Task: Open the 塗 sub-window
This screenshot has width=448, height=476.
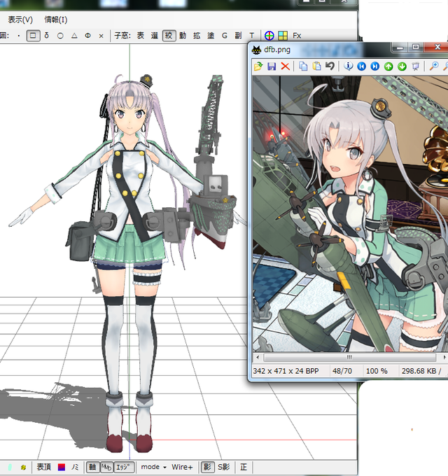Action: tap(211, 36)
